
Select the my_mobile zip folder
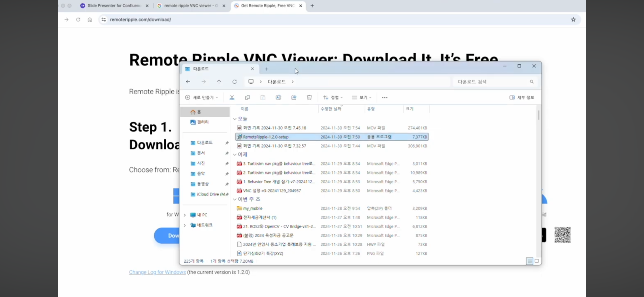332,208
